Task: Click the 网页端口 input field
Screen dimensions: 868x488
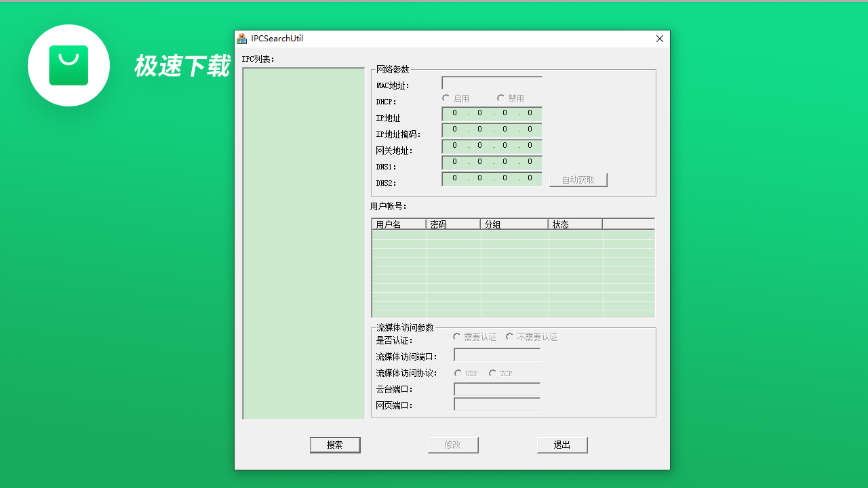Action: coord(497,405)
